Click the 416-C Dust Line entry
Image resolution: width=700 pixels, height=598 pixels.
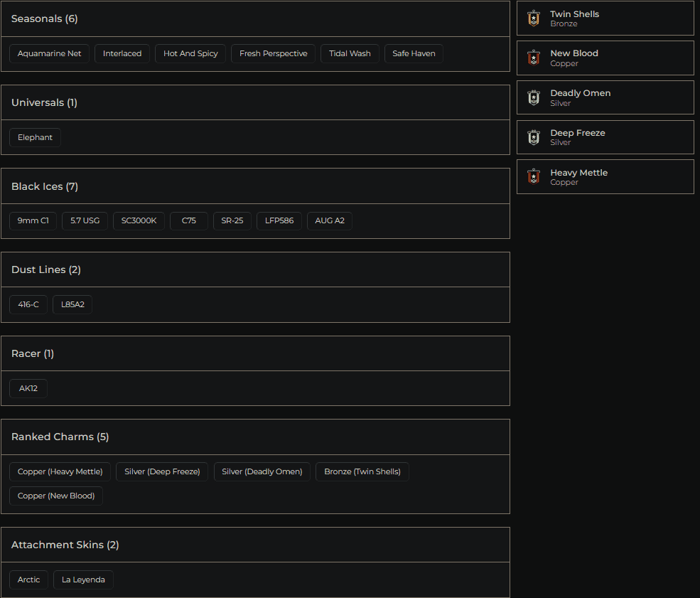[x=28, y=304]
